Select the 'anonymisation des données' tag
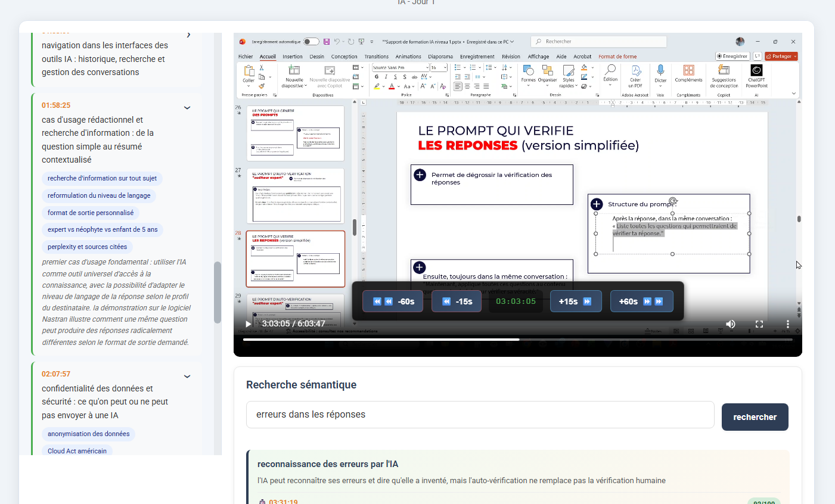Image resolution: width=835 pixels, height=504 pixels. [x=88, y=434]
